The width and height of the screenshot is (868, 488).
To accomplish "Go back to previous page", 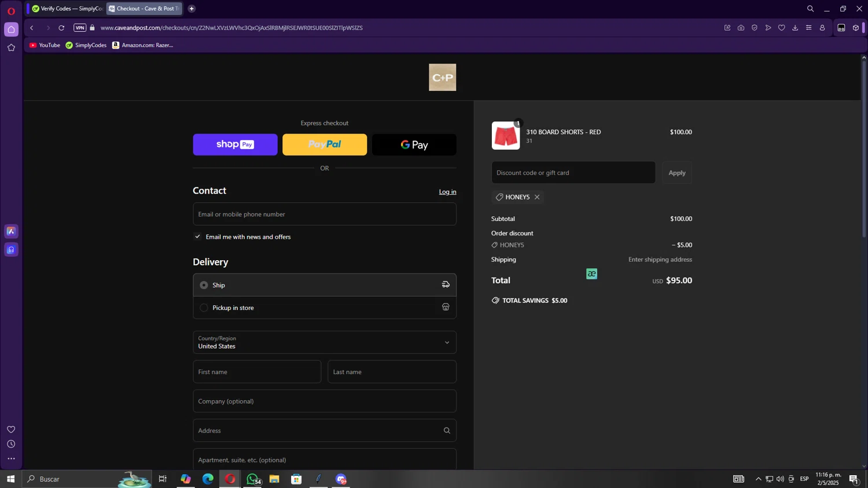I will coord(32,28).
